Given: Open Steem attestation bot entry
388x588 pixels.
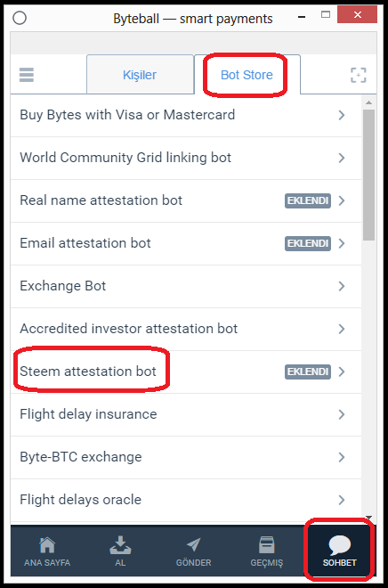Looking at the screenshot, I should click(x=186, y=372).
